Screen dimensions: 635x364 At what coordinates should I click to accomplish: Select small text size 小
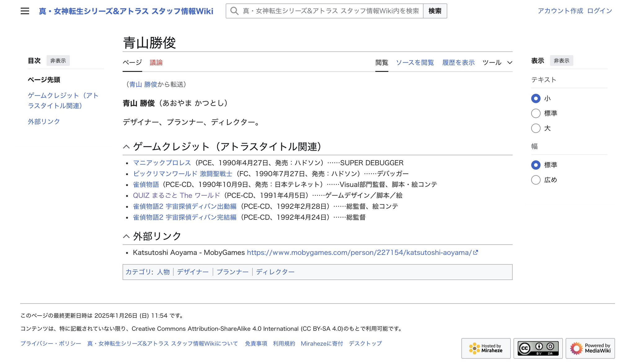[x=536, y=99]
